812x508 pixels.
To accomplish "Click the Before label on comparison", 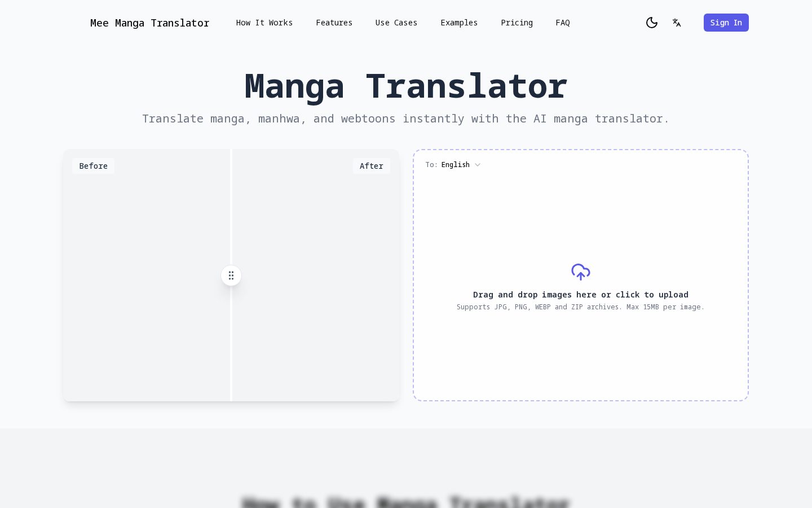I will 93,166.
